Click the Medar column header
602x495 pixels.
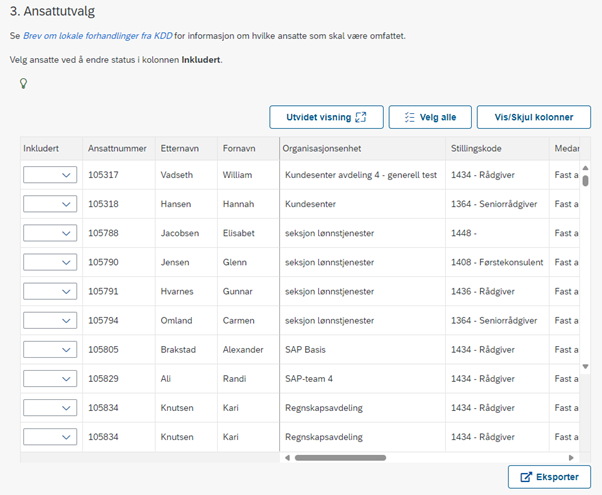pyautogui.click(x=566, y=149)
